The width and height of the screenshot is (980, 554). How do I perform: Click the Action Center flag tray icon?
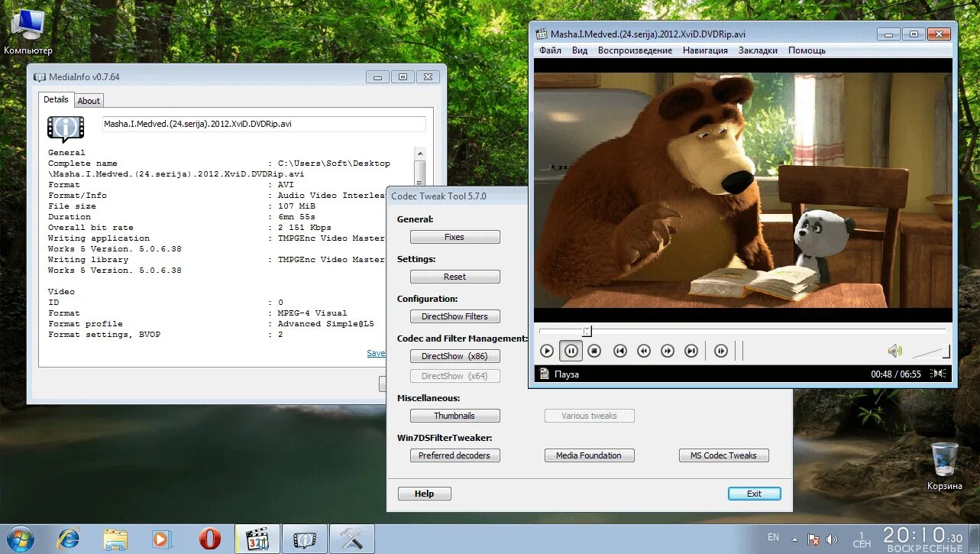pos(813,539)
